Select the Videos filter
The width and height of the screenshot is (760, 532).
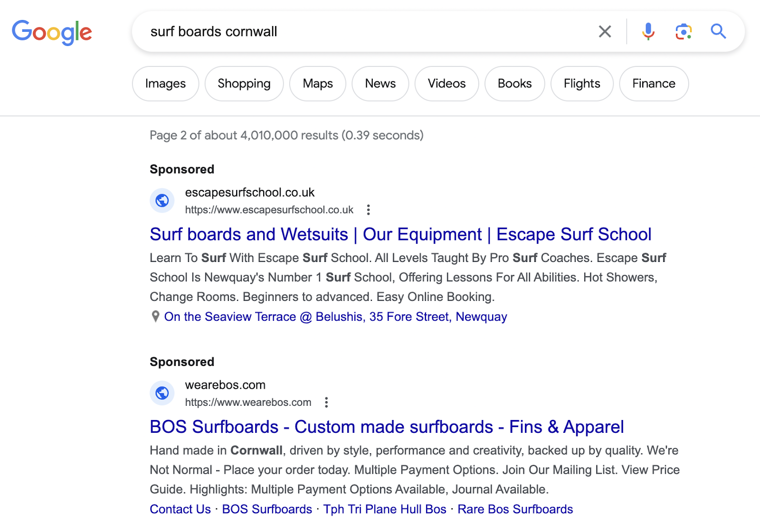click(446, 84)
